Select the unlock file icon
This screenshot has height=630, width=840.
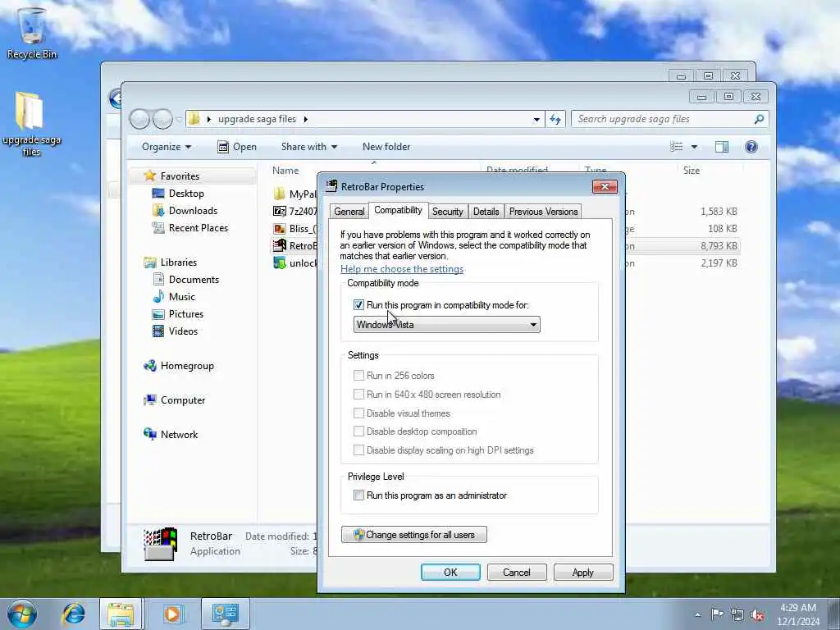(280, 263)
